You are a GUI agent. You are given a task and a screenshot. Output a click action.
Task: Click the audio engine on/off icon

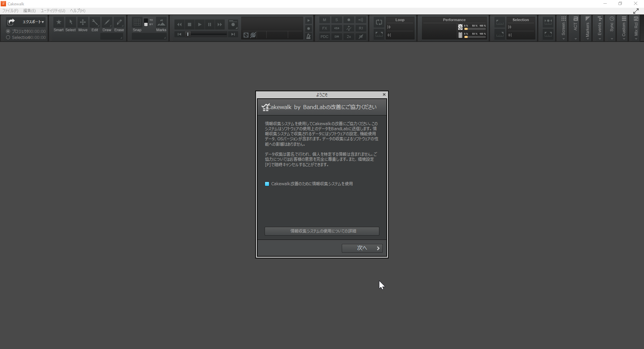click(x=246, y=35)
